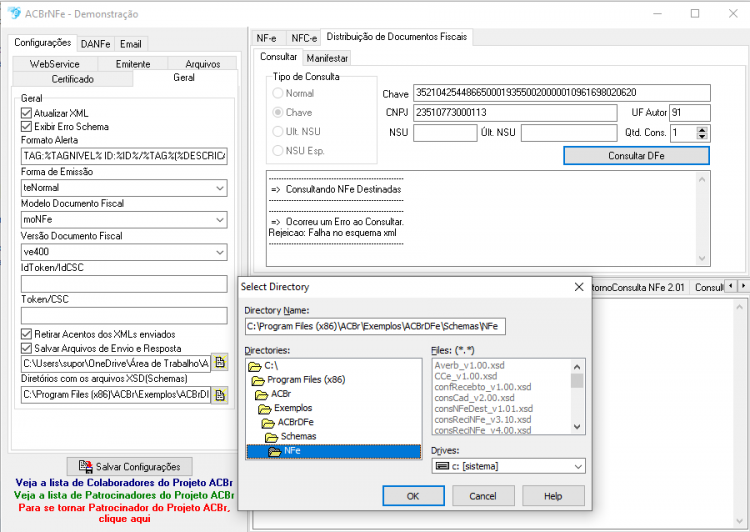This screenshot has height=532, width=750.
Task: Click into the Chave input field
Action: 562,93
